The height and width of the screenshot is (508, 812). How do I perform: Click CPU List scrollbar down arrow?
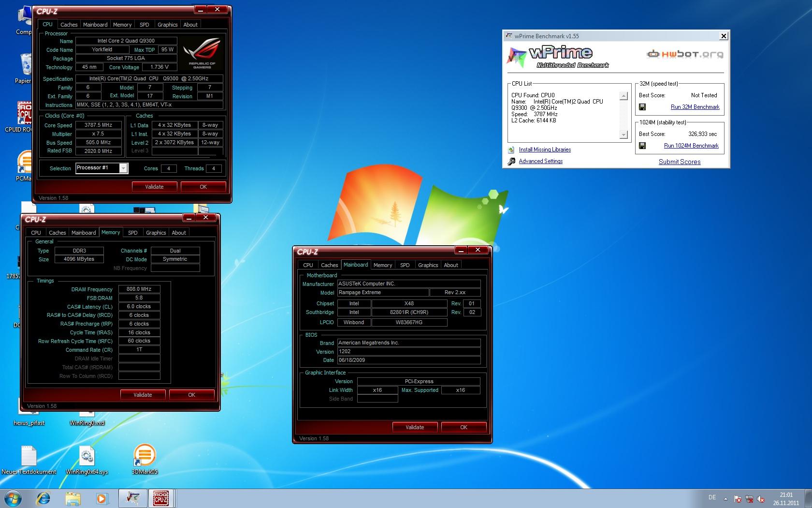[623, 135]
